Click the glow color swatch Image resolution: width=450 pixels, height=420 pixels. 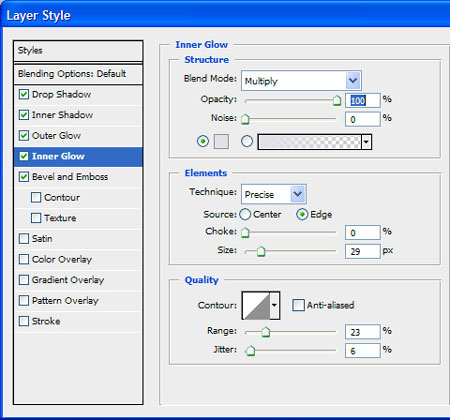[x=221, y=142]
